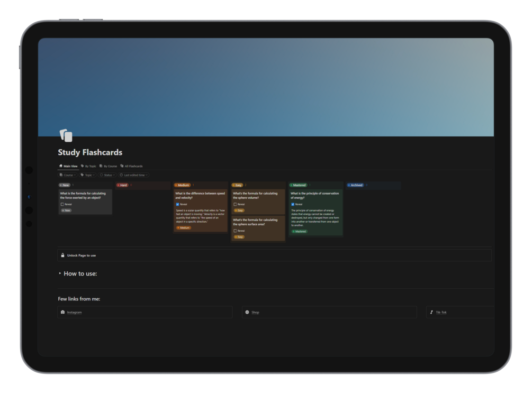Tick Reveal on the sphere volume card
The width and height of the screenshot is (532, 394).
tap(235, 204)
